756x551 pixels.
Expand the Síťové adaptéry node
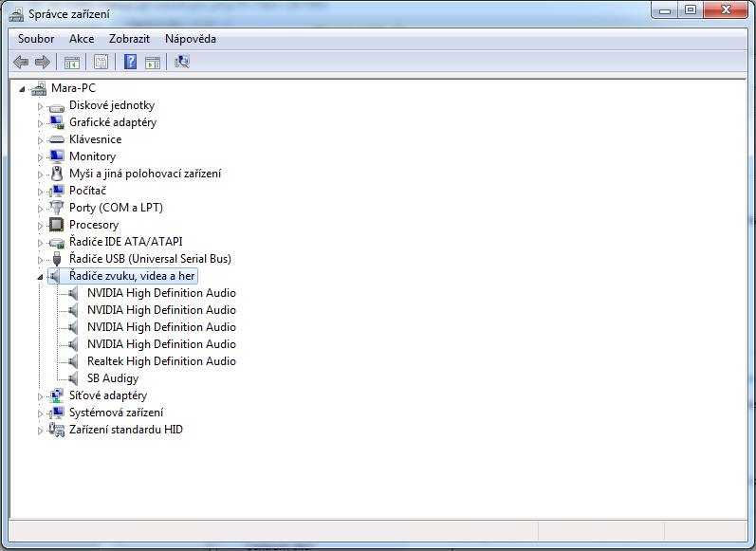[x=40, y=396]
